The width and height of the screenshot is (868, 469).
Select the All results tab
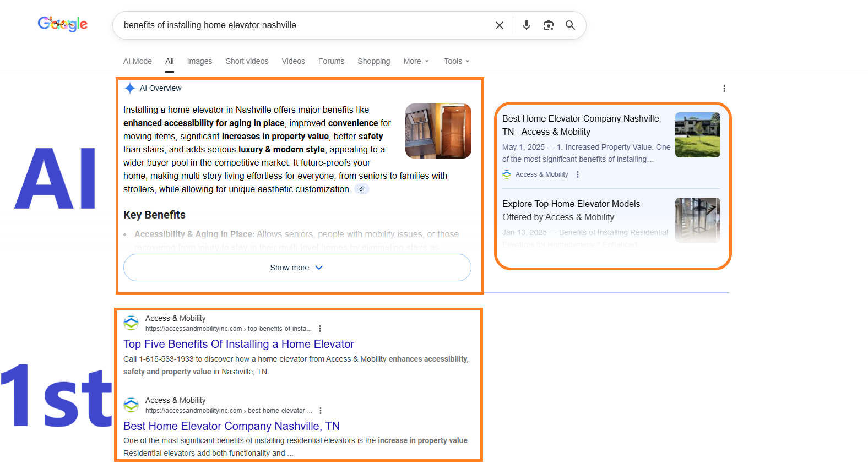coord(170,61)
